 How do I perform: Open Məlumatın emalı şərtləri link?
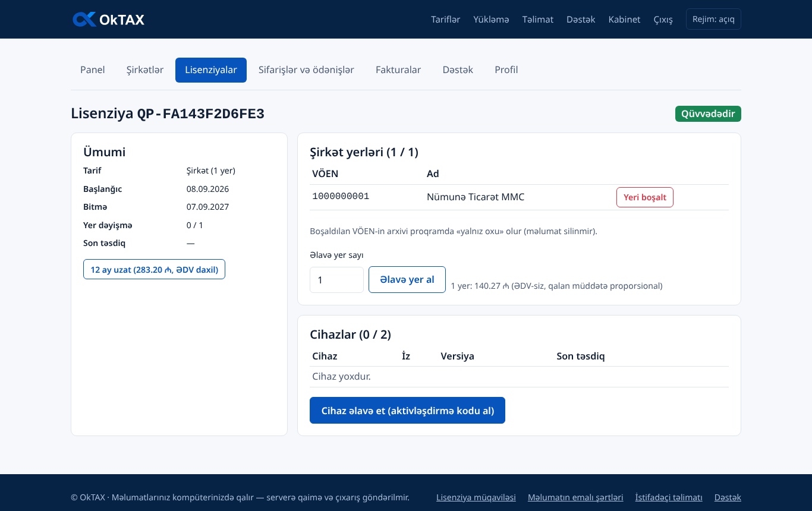click(x=575, y=497)
